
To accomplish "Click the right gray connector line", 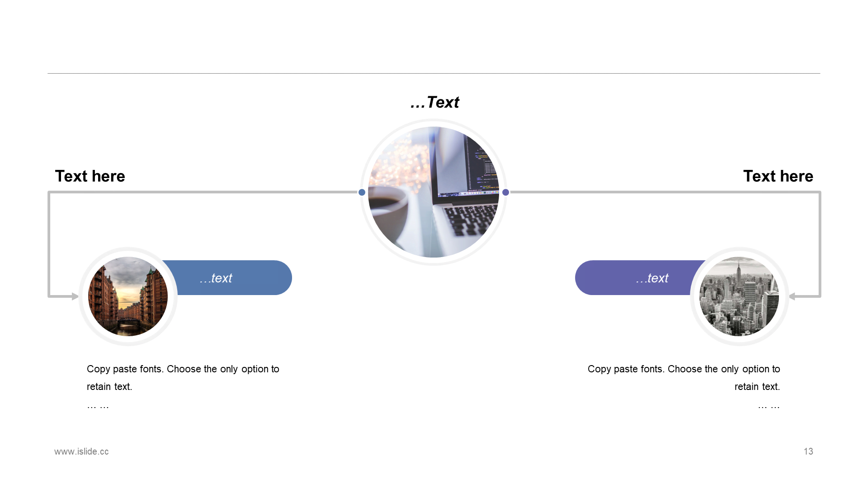I will click(x=665, y=192).
